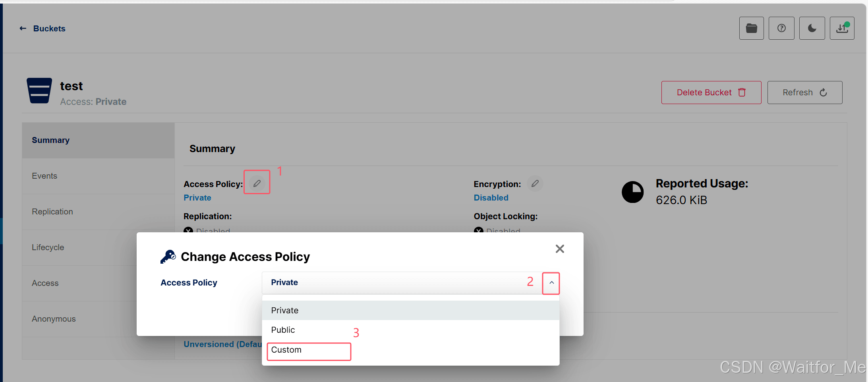Click the back arrow beside Buckets
The width and height of the screenshot is (868, 382).
23,29
